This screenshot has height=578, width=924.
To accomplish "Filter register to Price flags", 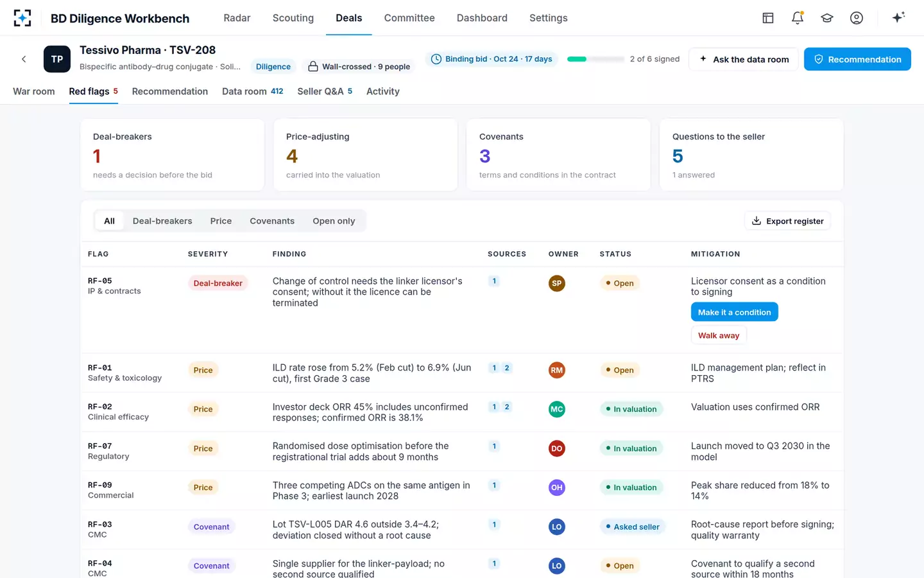I will point(221,221).
